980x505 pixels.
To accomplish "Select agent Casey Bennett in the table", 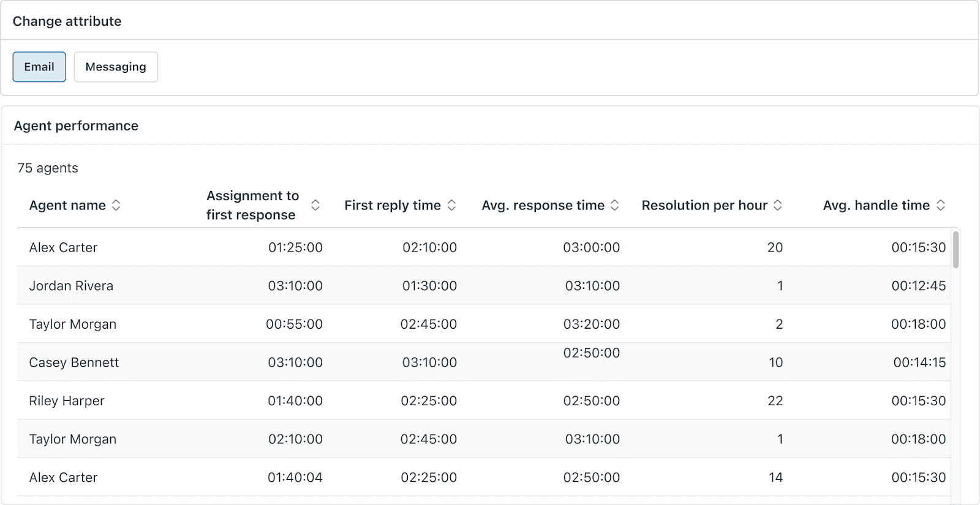I will coord(74,362).
